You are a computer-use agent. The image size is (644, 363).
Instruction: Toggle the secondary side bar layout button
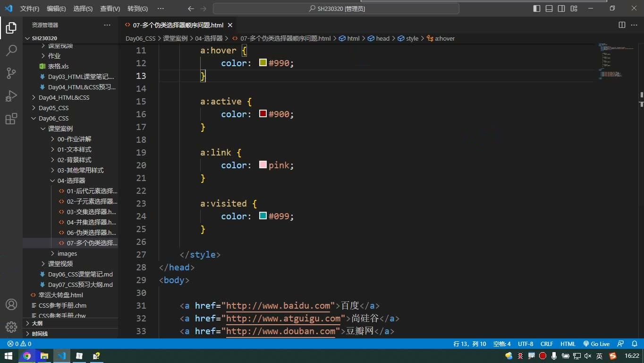tap(561, 9)
